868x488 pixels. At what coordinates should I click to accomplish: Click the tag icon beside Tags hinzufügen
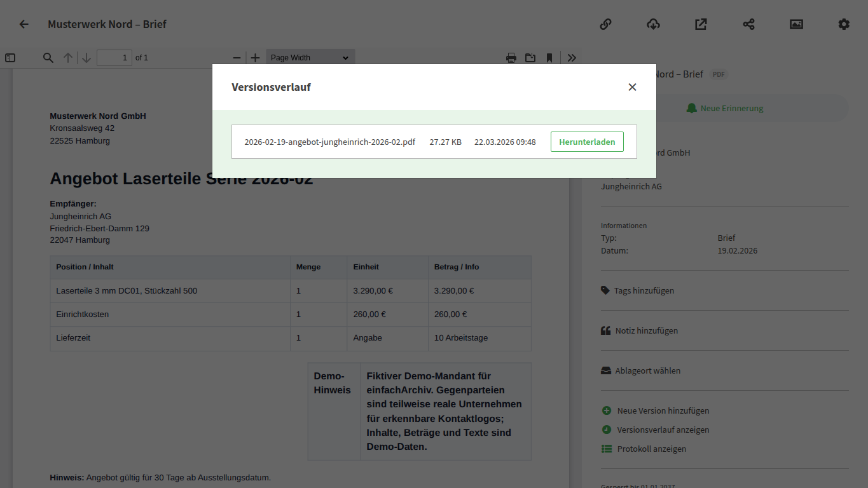tap(605, 290)
